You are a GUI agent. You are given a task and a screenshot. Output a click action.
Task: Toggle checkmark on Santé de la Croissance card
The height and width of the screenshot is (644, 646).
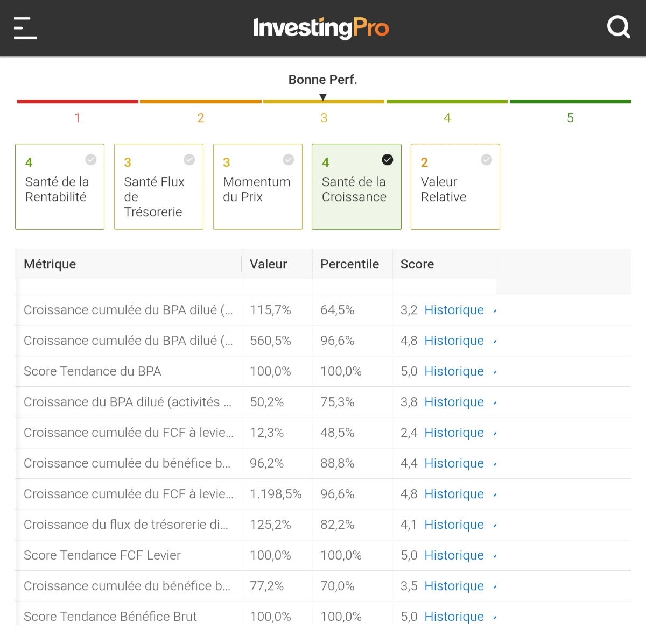coord(388,160)
